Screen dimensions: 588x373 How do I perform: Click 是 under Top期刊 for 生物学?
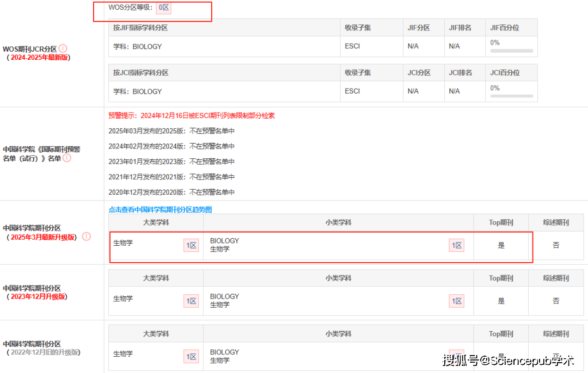(500, 245)
